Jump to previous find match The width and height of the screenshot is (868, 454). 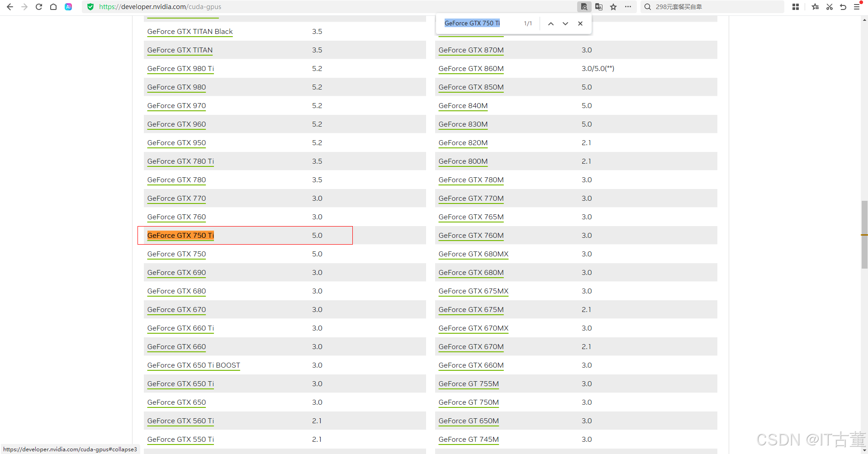point(551,24)
